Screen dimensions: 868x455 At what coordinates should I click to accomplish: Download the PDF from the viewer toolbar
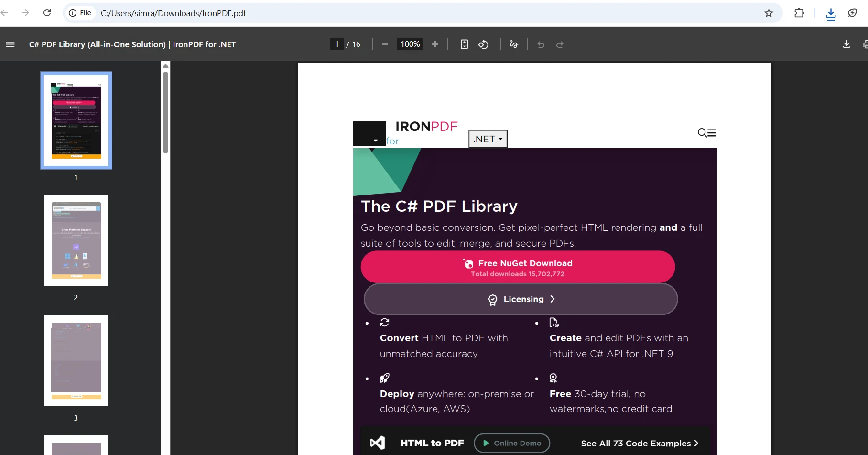point(846,44)
